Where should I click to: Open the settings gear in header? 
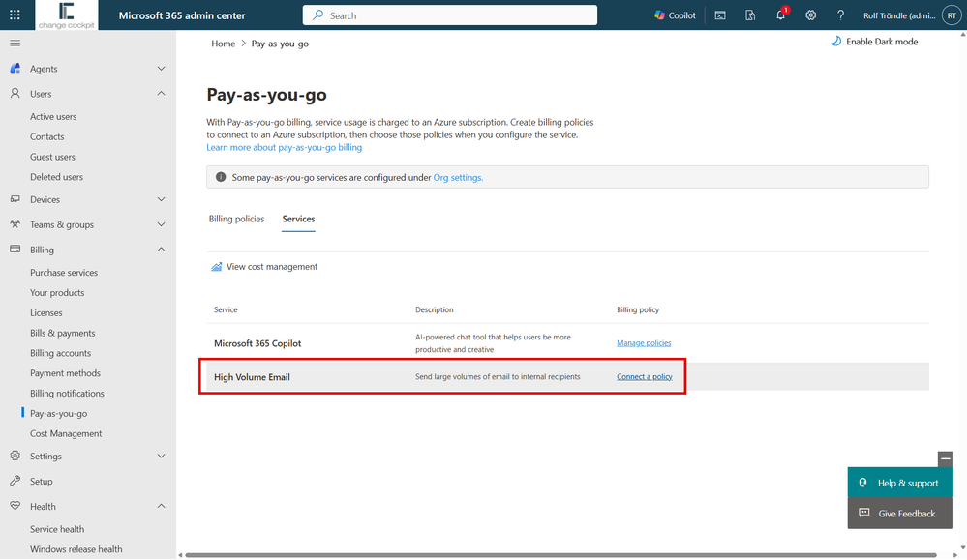click(810, 15)
